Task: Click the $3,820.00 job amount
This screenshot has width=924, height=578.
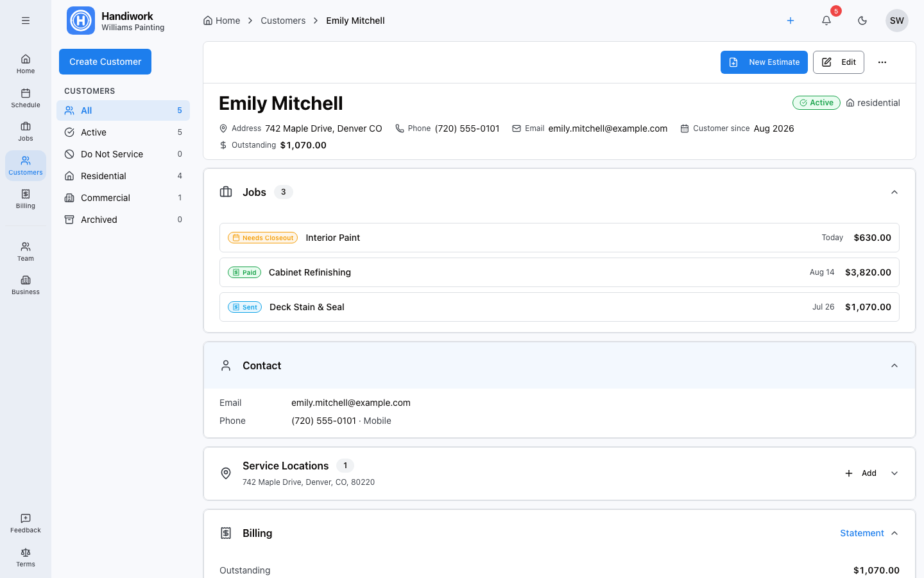Action: click(x=868, y=272)
